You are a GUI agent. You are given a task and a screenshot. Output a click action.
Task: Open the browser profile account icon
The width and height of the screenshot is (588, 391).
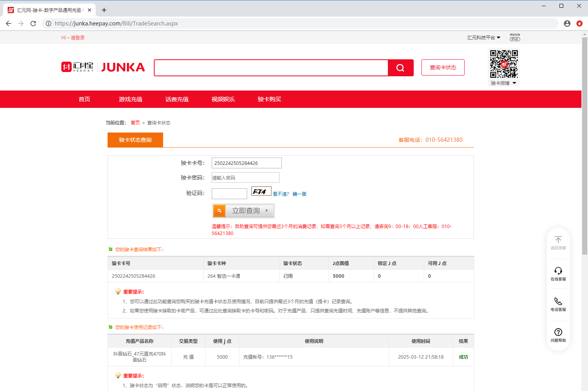(x=567, y=23)
